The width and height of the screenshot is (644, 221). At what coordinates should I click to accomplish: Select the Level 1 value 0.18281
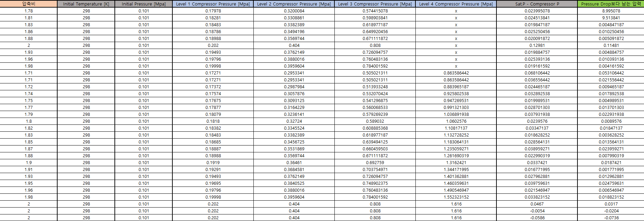click(213, 18)
